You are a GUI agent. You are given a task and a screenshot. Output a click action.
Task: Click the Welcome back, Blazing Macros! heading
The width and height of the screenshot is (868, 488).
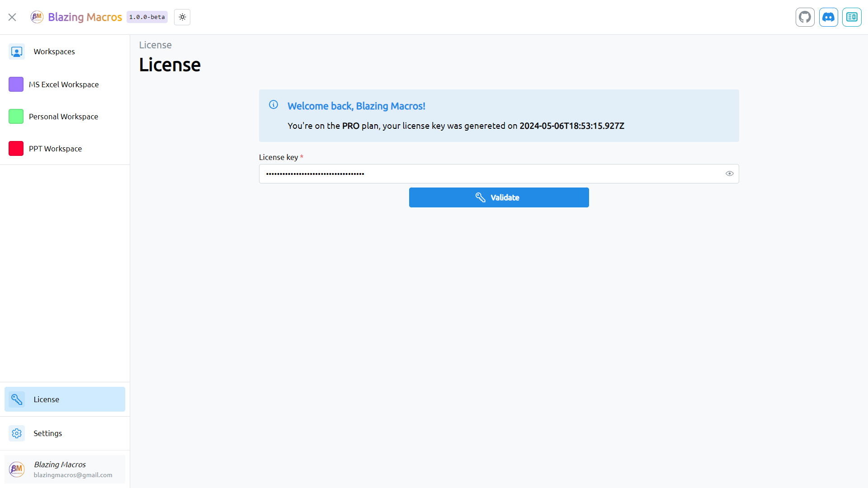356,106
